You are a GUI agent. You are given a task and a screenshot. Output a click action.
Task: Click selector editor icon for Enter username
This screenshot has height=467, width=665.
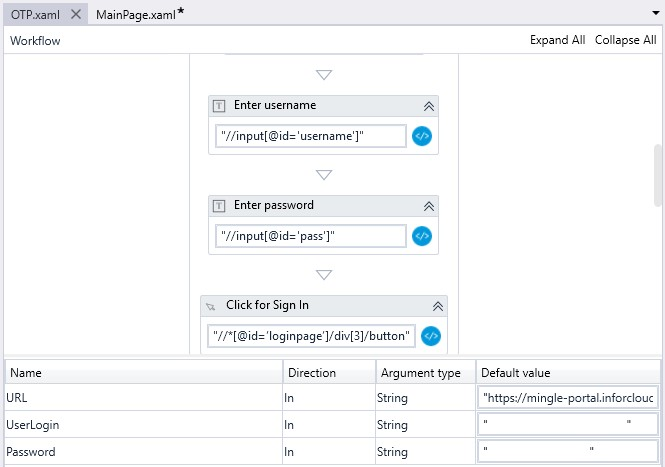(422, 136)
